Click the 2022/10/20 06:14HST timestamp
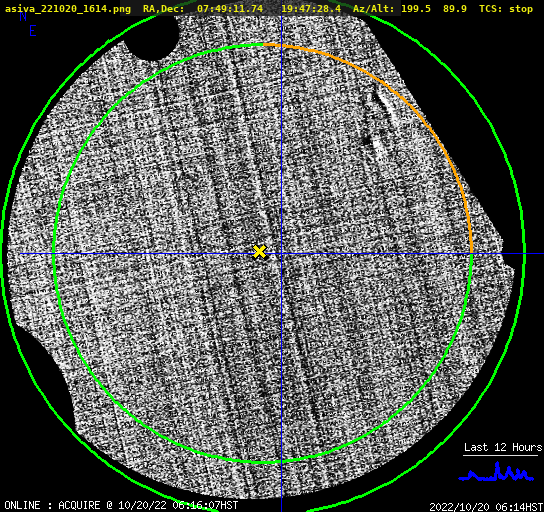The height and width of the screenshot is (512, 544). pos(486,507)
